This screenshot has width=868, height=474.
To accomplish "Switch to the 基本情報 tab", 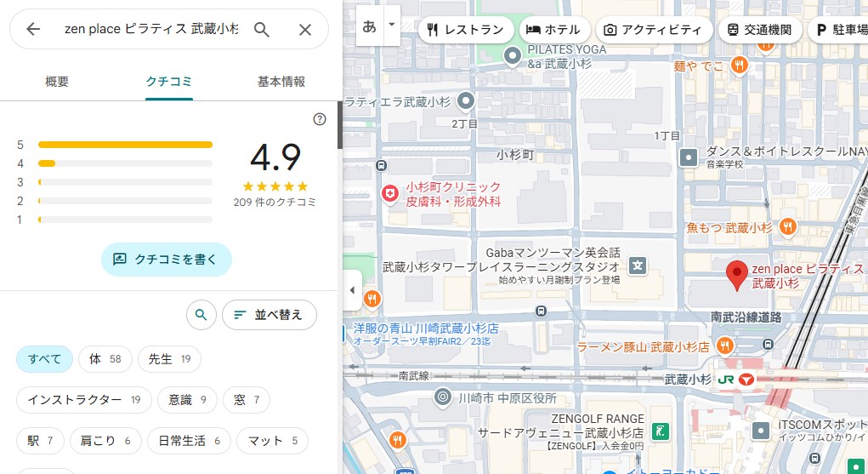I will tap(281, 82).
